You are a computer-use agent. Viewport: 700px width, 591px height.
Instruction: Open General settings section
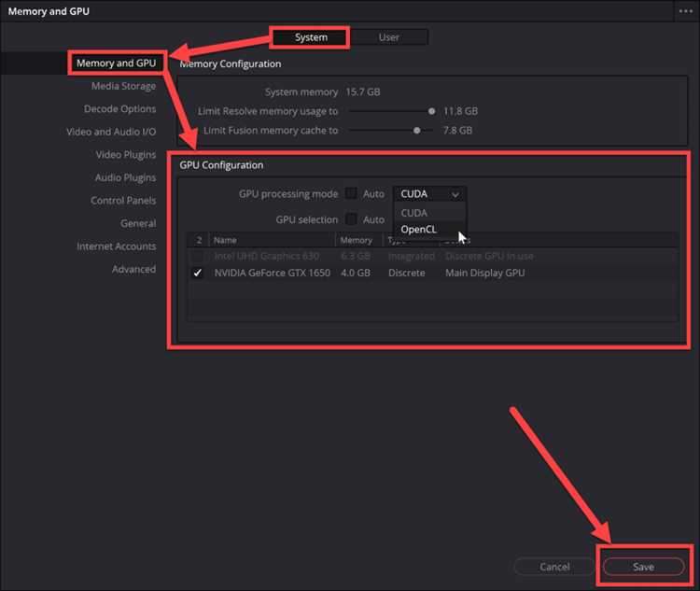click(x=138, y=223)
